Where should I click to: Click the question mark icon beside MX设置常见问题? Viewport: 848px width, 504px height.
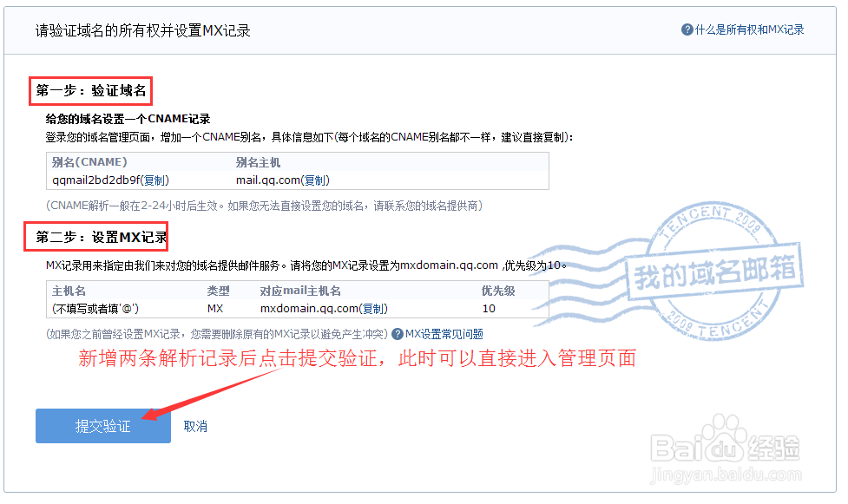398,334
